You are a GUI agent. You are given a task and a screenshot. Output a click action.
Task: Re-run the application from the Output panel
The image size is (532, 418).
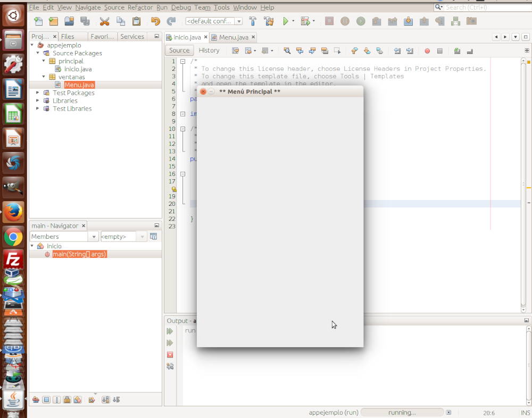click(170, 331)
